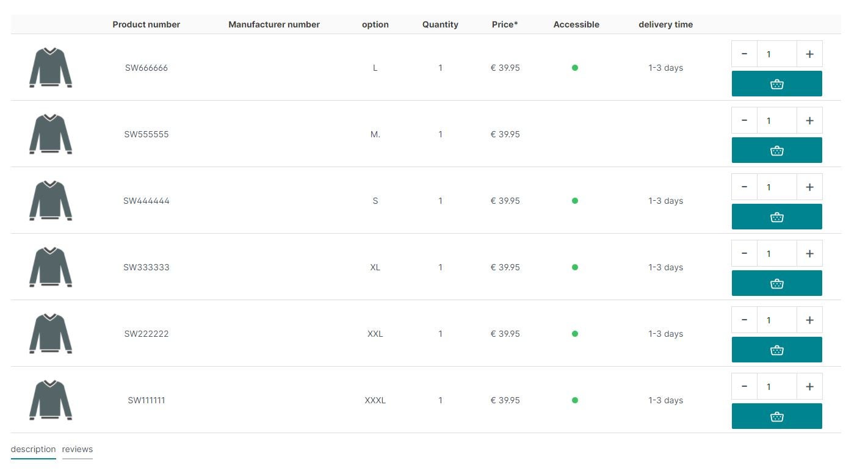Click the sweater image for SW555555
The height and width of the screenshot is (471, 868).
51,134
